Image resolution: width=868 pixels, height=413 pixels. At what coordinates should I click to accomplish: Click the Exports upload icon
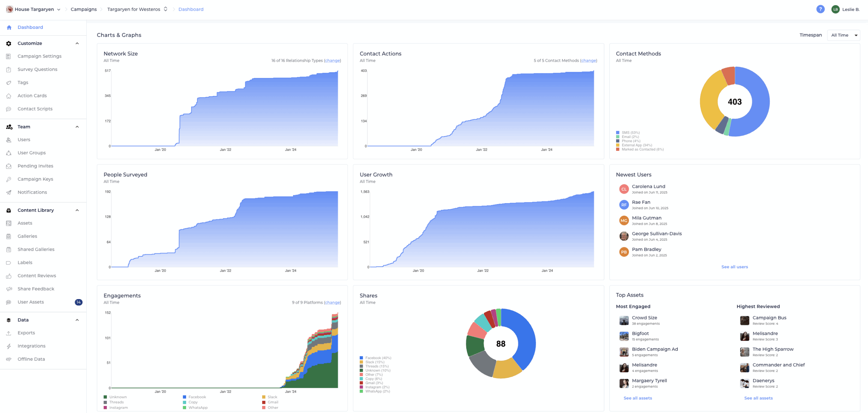tap(9, 333)
